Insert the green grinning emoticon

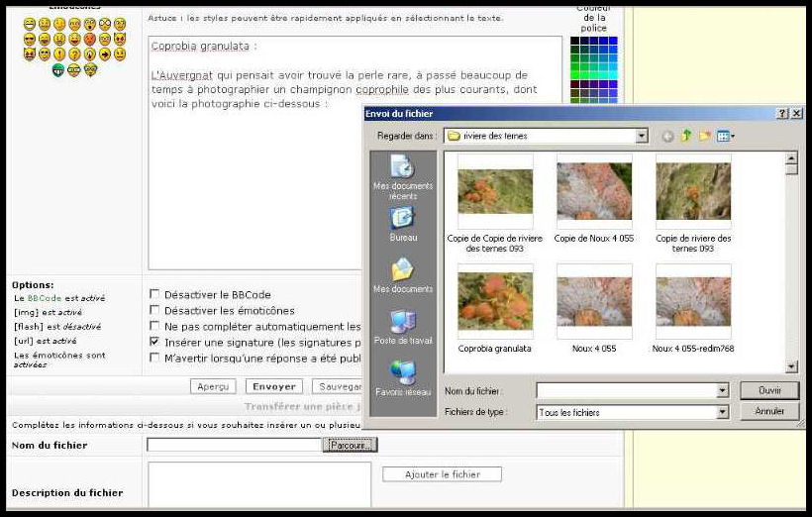[x=59, y=70]
